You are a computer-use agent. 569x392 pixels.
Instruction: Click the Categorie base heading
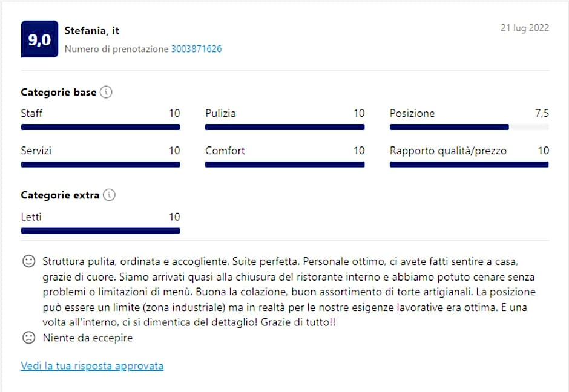[59, 93]
